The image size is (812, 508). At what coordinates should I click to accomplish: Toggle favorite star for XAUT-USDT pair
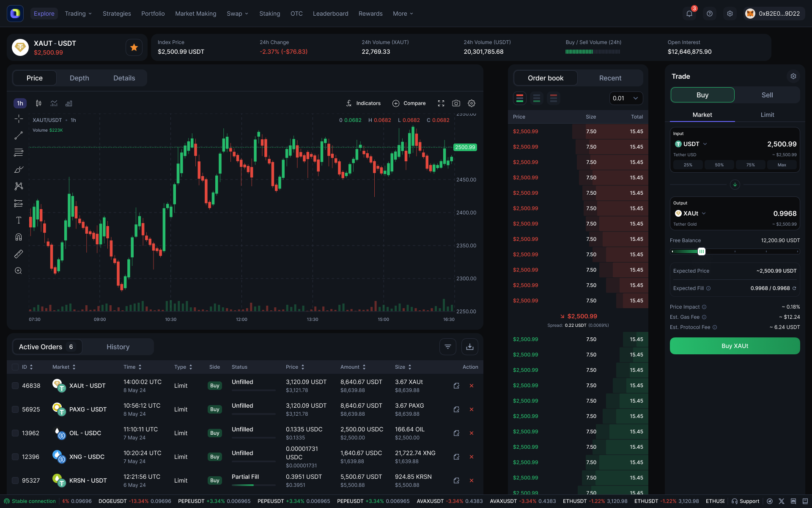pyautogui.click(x=134, y=47)
